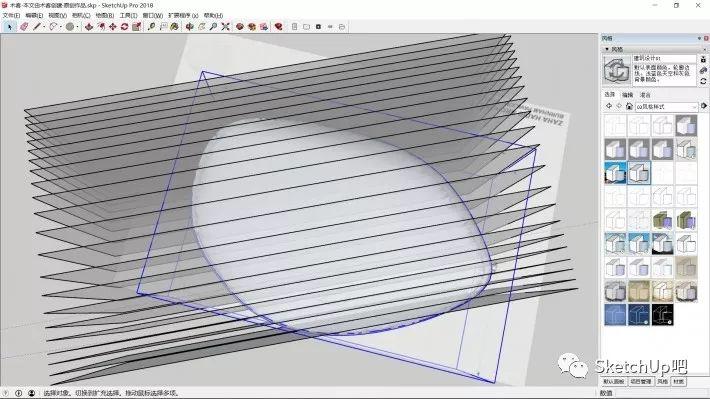This screenshot has height=399, width=710.
Task: Switch to the 混合 tab in styles
Action: [x=645, y=95]
